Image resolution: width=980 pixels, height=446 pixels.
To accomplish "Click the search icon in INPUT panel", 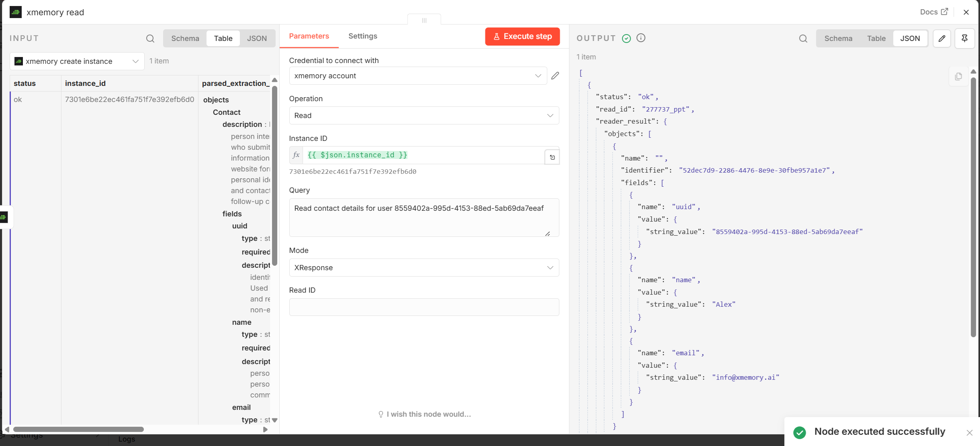I will pos(150,39).
